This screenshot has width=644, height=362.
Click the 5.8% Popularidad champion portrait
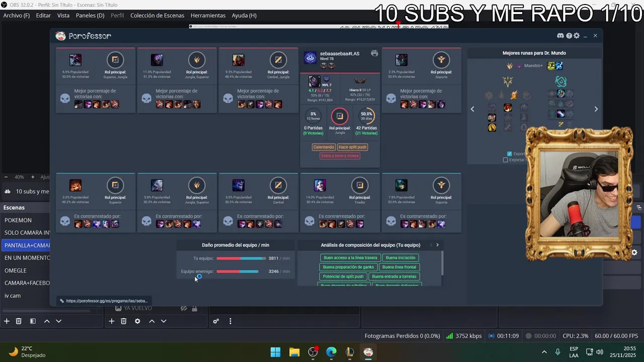pos(157,186)
